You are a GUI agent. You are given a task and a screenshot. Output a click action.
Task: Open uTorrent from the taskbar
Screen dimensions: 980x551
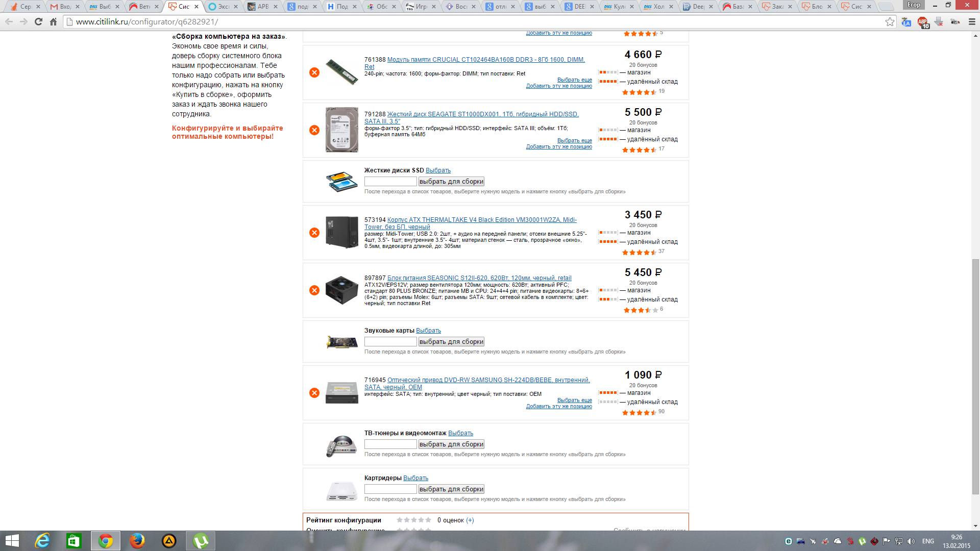201,541
